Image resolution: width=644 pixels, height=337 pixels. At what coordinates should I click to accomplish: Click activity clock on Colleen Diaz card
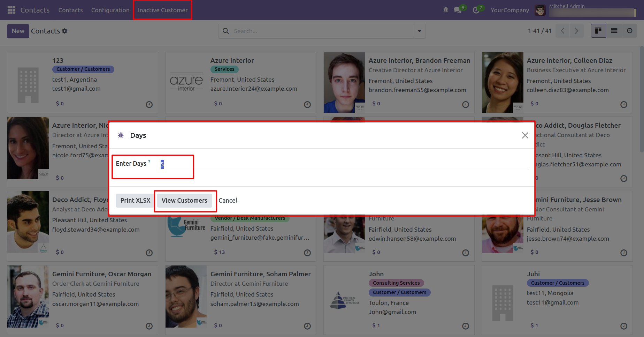[624, 104]
